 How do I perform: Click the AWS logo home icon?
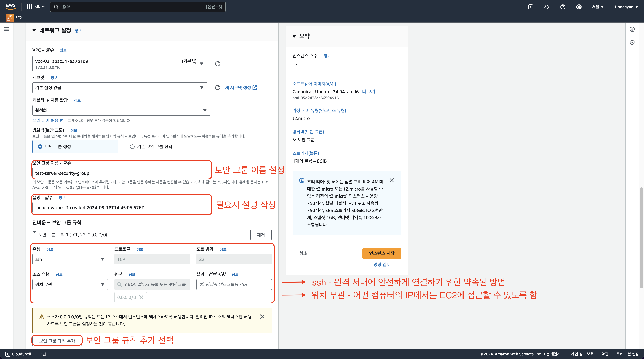tap(10, 6)
